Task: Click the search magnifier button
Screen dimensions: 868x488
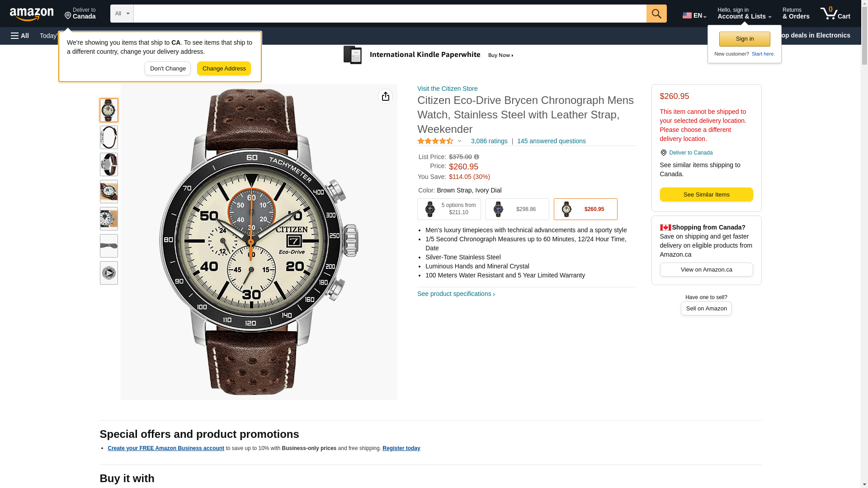Action: click(x=656, y=14)
